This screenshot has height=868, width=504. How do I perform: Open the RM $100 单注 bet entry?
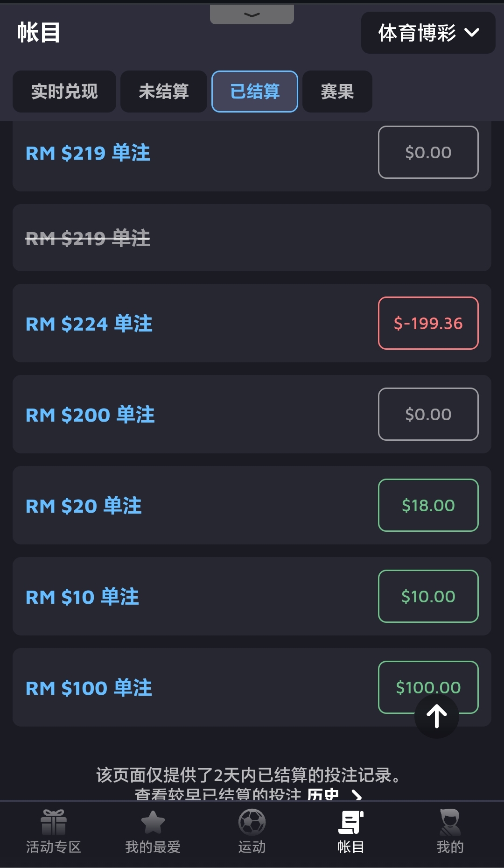point(89,688)
